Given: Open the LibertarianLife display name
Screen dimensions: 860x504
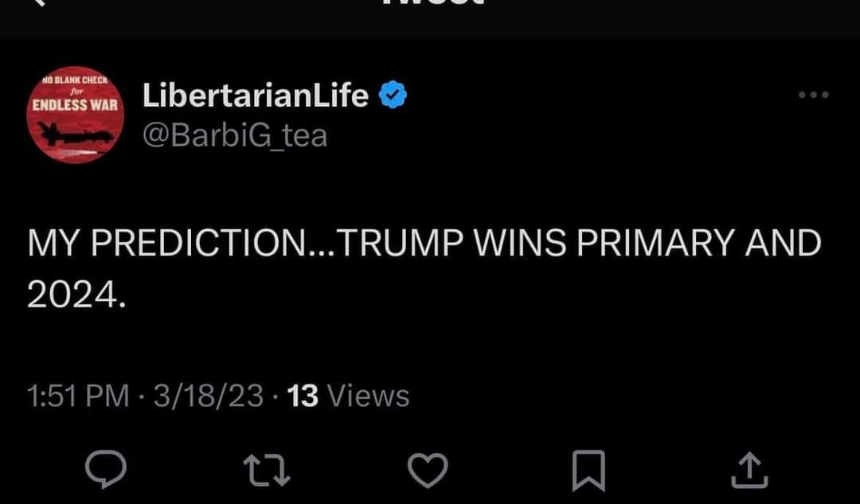Looking at the screenshot, I should [255, 96].
